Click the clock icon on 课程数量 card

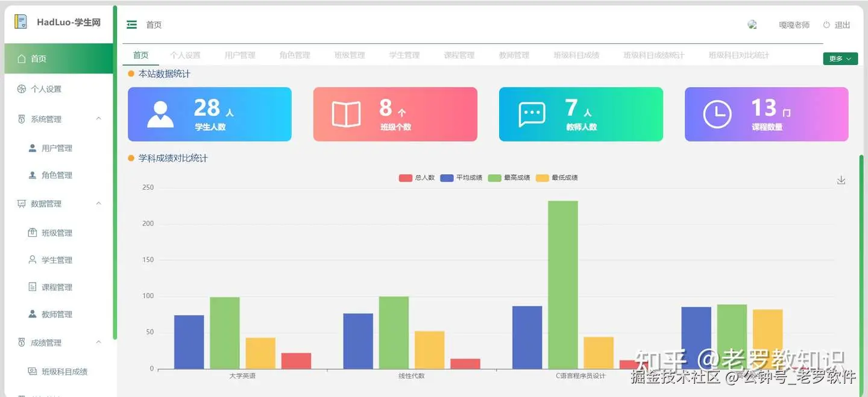717,114
